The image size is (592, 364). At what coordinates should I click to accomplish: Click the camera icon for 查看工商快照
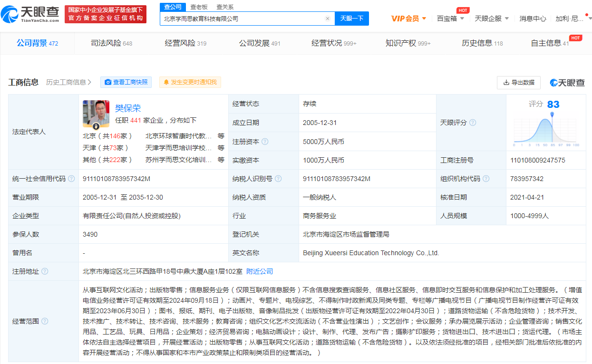pyautogui.click(x=108, y=82)
